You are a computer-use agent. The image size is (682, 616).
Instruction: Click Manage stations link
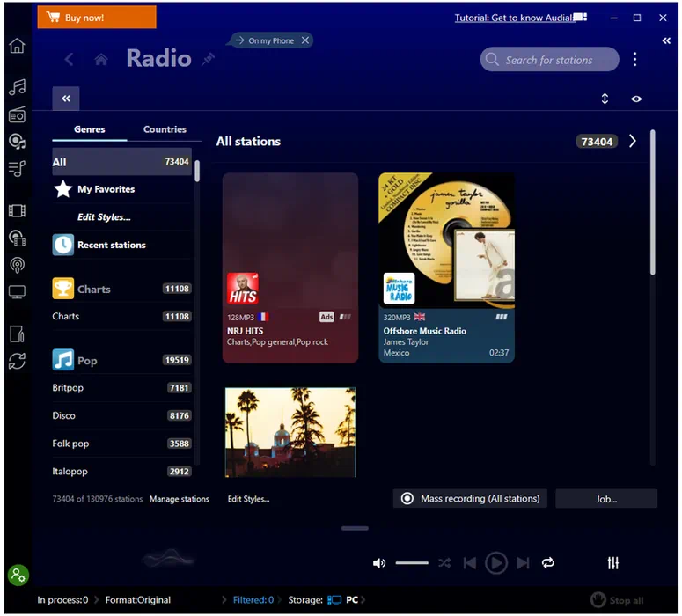click(x=180, y=499)
